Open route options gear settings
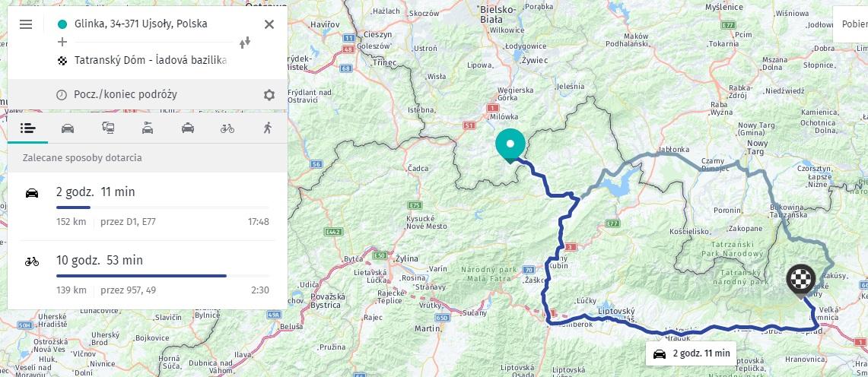The width and height of the screenshot is (868, 377). click(269, 95)
